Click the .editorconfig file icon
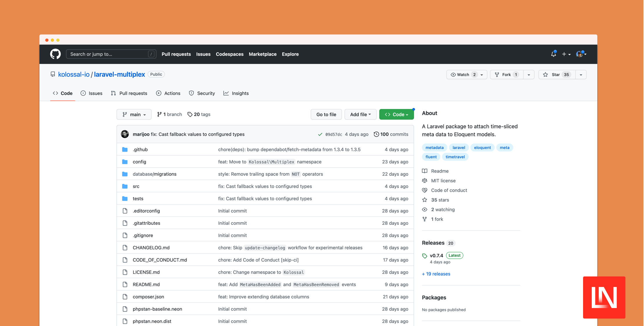644x326 pixels. click(125, 211)
